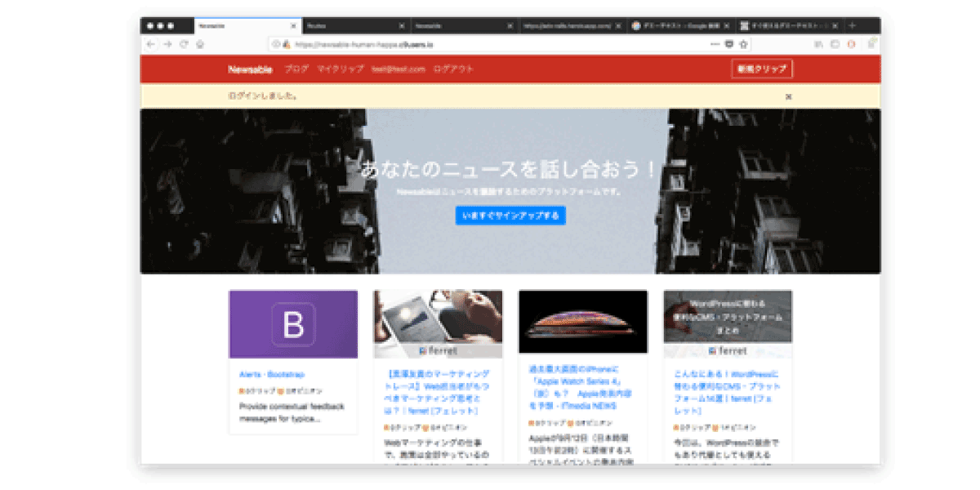Viewport: 980px width, 490px height.
Task: Toggle the browser sidebar icon
Action: 835,44
